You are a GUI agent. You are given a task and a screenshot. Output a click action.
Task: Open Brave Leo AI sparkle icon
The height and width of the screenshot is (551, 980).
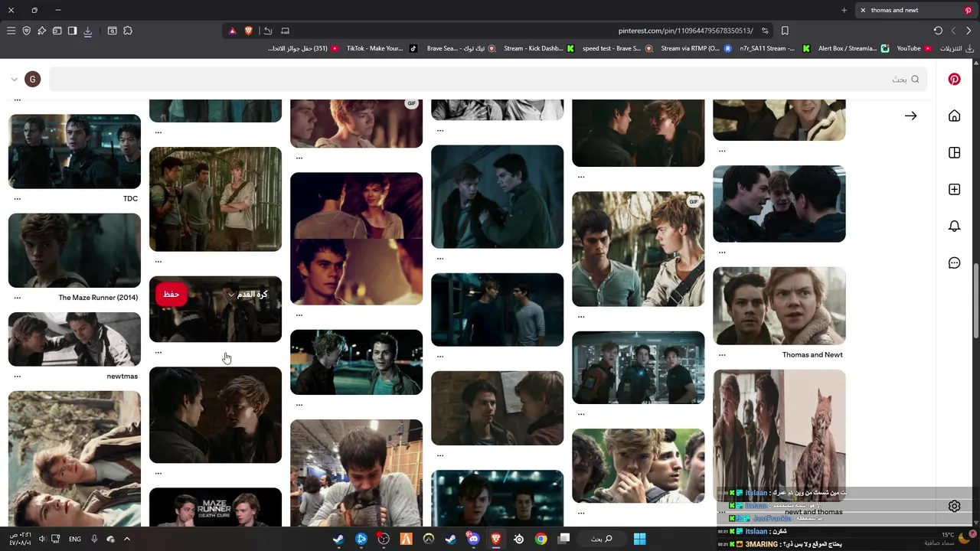pyautogui.click(x=41, y=31)
